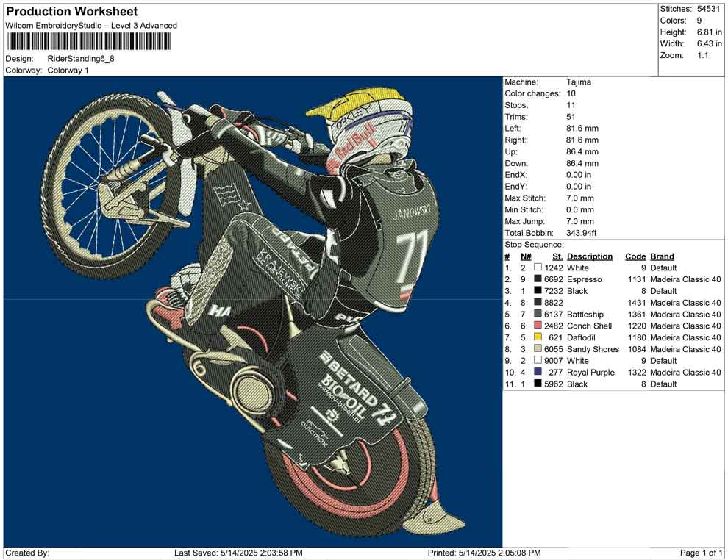This screenshot has height=560, width=728.
Task: Click the Last Saved timestamp
Action: click(238, 553)
